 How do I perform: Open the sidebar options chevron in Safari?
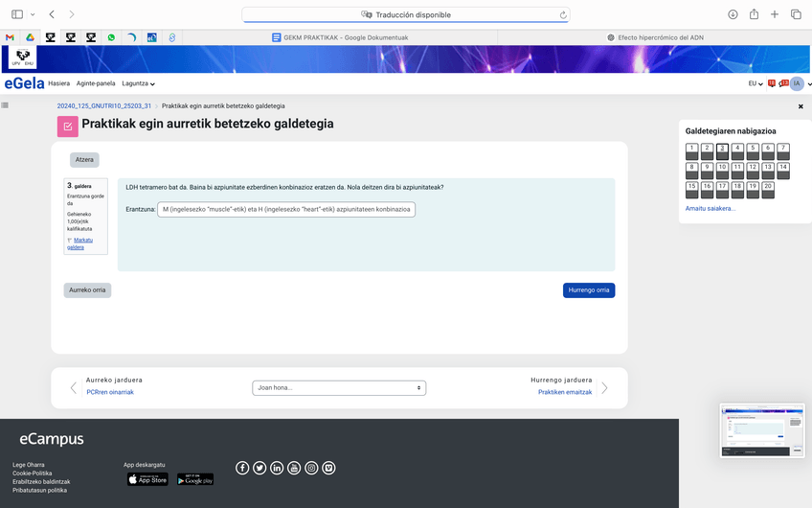[33, 14]
